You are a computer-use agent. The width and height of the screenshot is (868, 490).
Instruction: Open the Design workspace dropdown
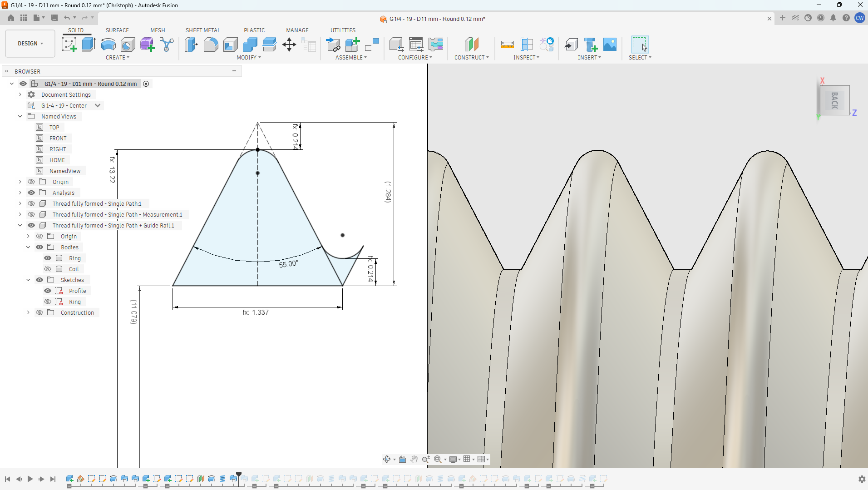[30, 44]
